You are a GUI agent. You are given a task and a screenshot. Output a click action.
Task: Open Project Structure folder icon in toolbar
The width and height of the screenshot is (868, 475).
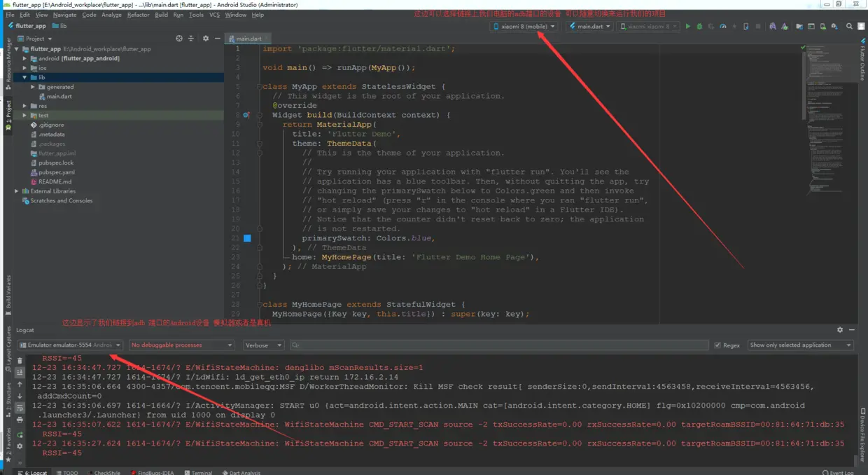tap(799, 27)
